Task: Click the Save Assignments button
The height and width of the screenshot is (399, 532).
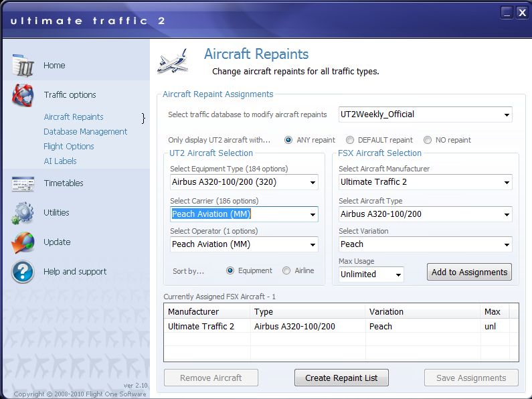Action: [x=471, y=378]
